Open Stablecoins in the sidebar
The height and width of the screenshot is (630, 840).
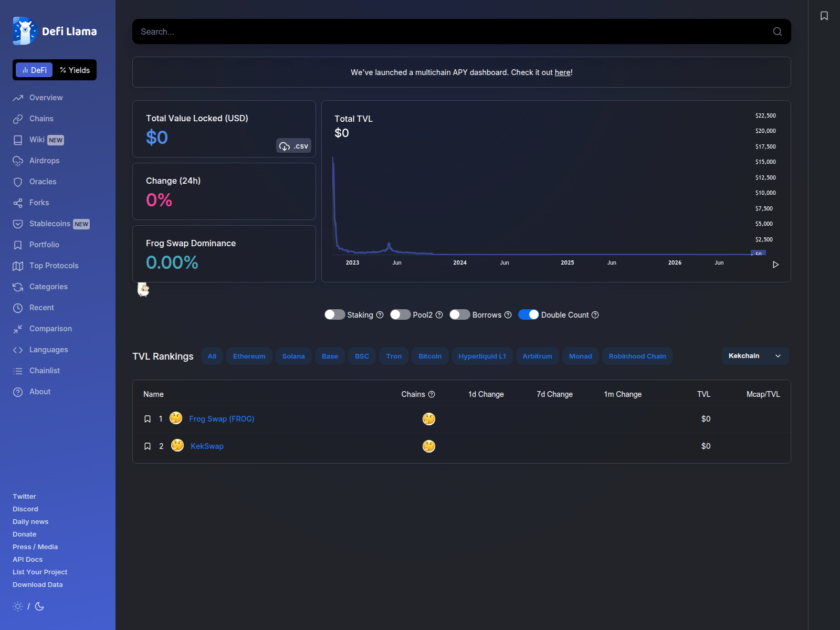click(51, 224)
